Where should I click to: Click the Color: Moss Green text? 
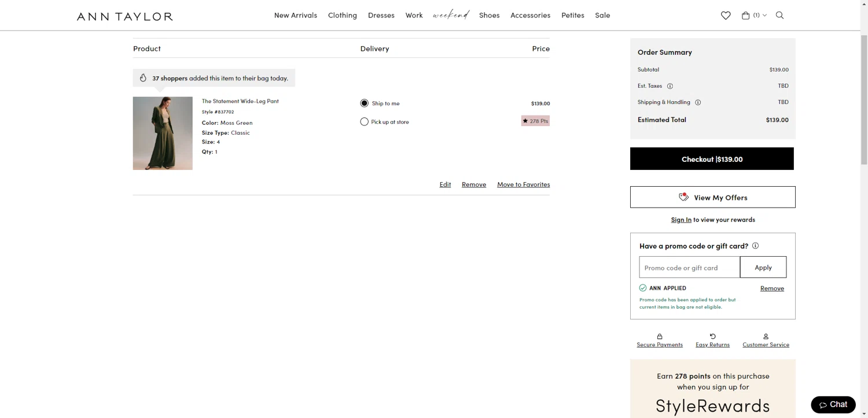(227, 123)
